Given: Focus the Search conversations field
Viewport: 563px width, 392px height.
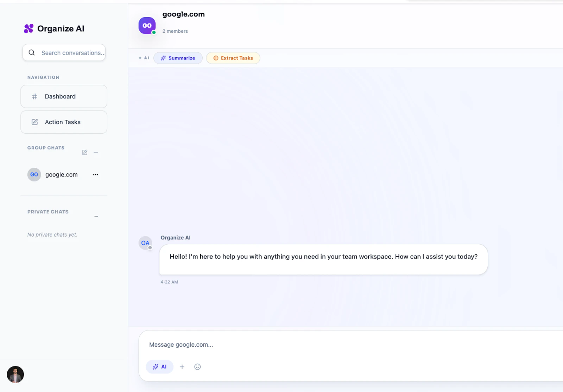Looking at the screenshot, I should (64, 53).
